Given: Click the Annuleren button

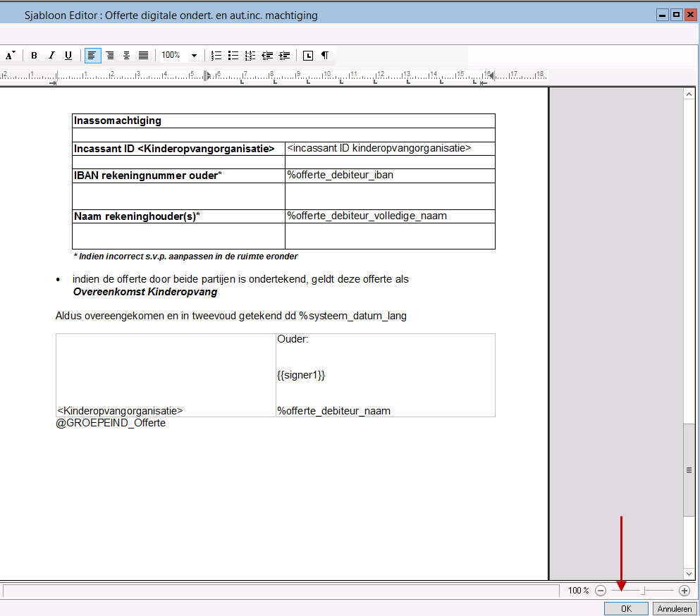Looking at the screenshot, I should [x=675, y=609].
